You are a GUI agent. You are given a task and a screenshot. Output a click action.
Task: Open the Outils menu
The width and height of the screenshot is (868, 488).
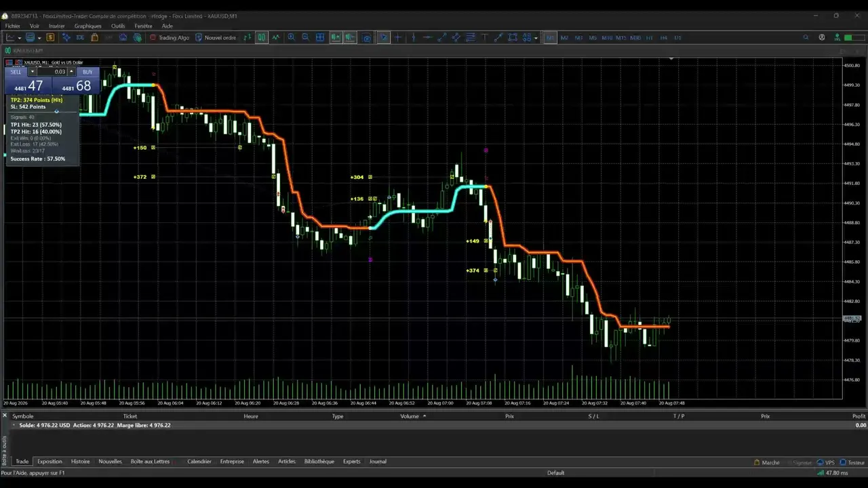[118, 26]
